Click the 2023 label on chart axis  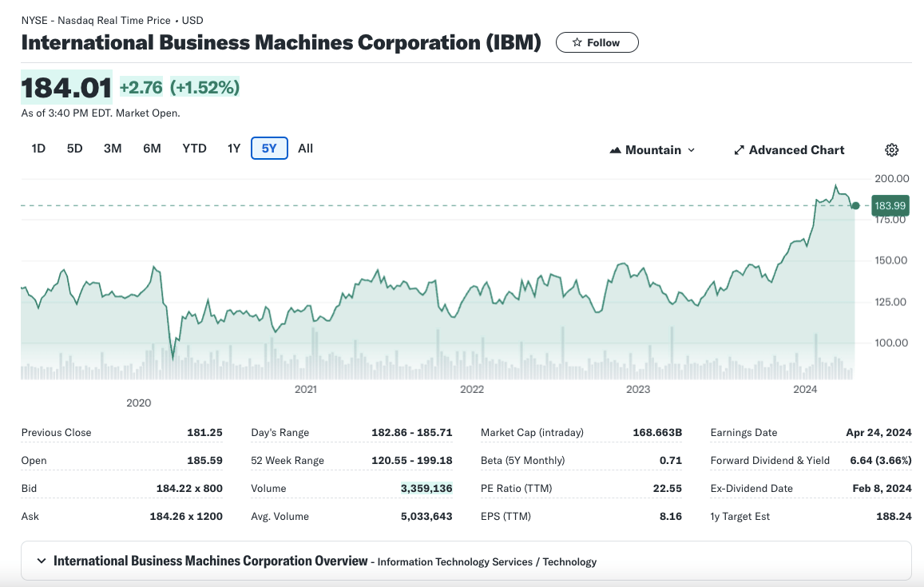click(638, 389)
